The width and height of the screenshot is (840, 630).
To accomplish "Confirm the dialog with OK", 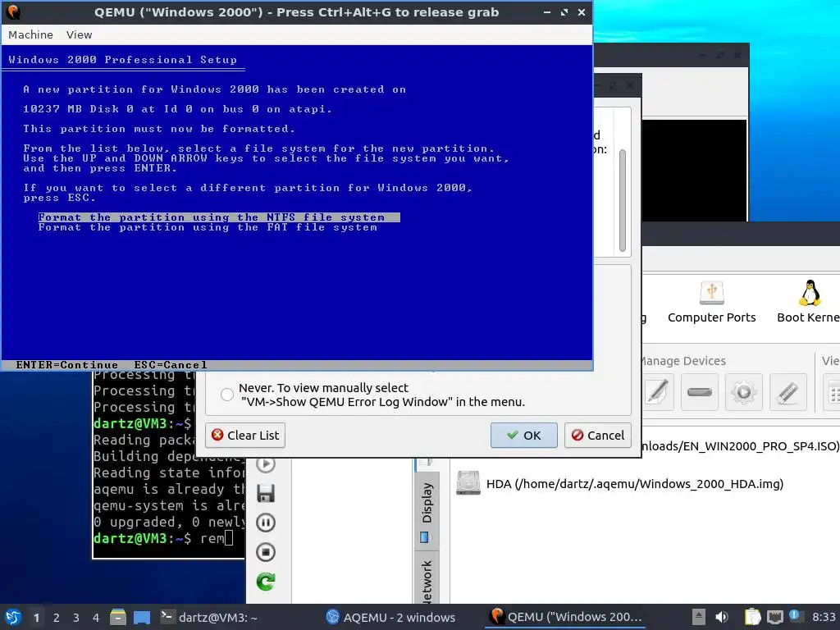I will (523, 435).
